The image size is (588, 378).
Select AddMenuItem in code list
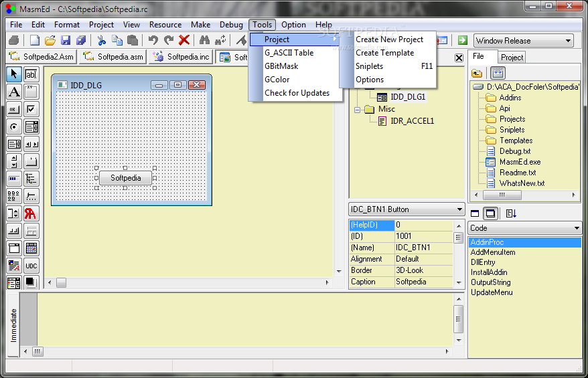(x=493, y=252)
